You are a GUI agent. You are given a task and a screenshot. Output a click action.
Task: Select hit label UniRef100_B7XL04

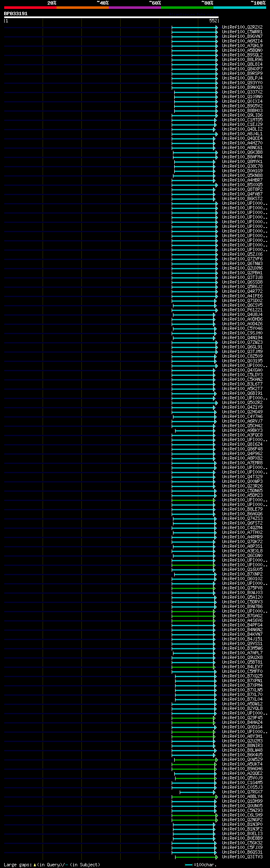pos(242,699)
